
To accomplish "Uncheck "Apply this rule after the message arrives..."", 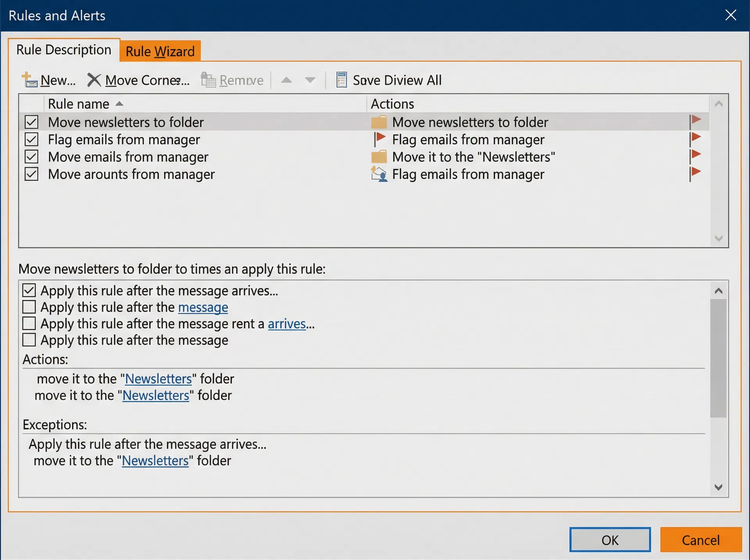I will (29, 290).
